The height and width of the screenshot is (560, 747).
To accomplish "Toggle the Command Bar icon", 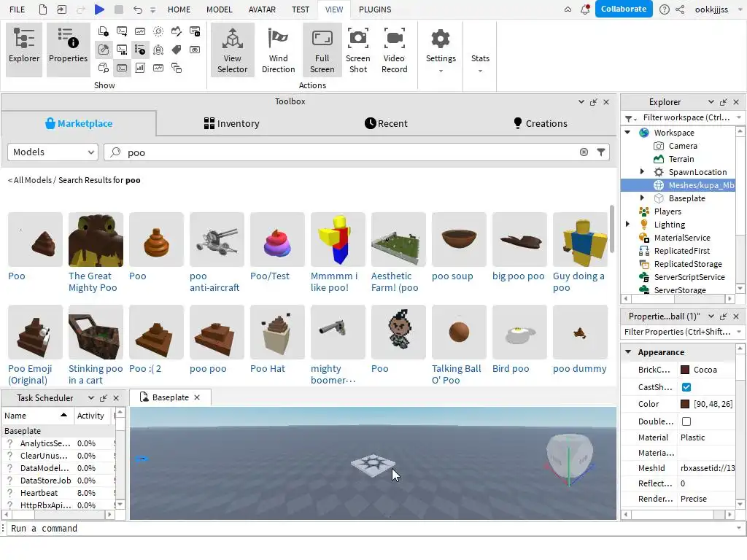I will coord(122,68).
